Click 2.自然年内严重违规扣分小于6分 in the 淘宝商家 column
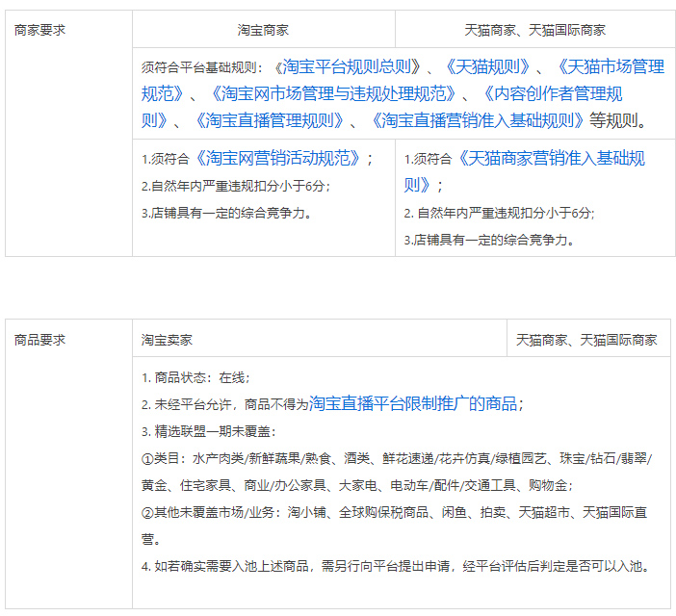The height and width of the screenshot is (616, 676). [236, 186]
